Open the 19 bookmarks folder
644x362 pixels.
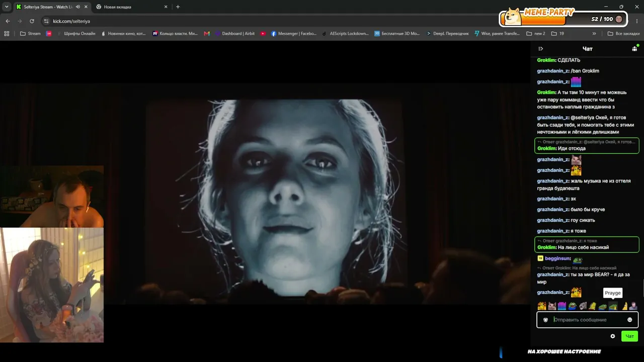click(x=557, y=34)
